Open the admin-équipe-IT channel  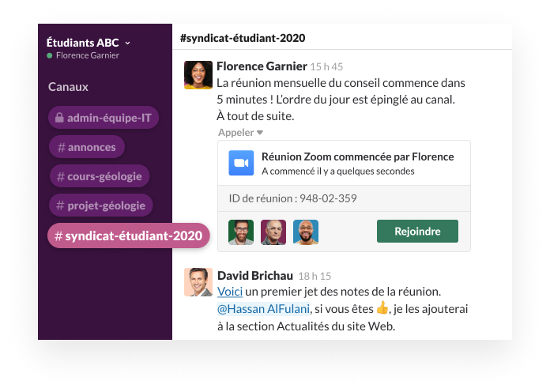(x=103, y=119)
